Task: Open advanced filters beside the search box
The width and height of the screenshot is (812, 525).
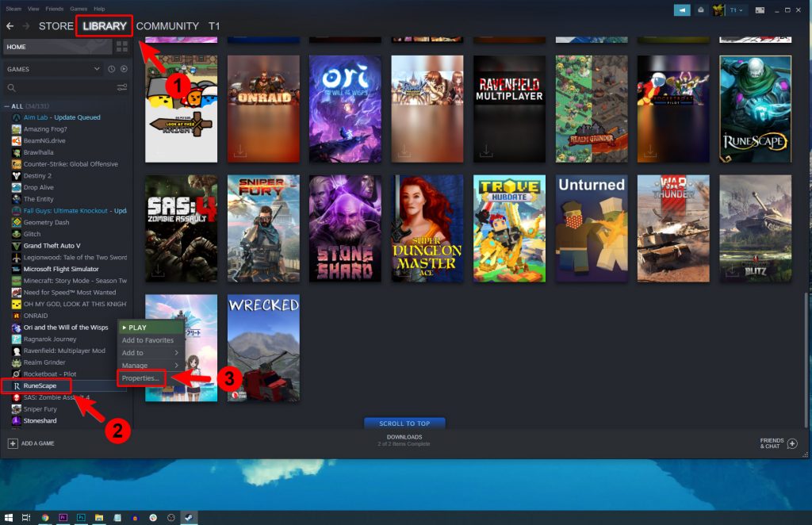Action: (x=122, y=87)
